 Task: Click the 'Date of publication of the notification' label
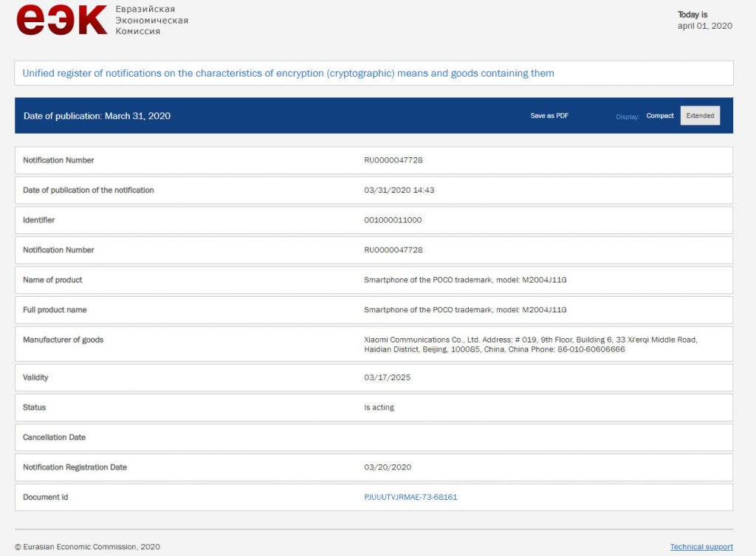point(89,190)
